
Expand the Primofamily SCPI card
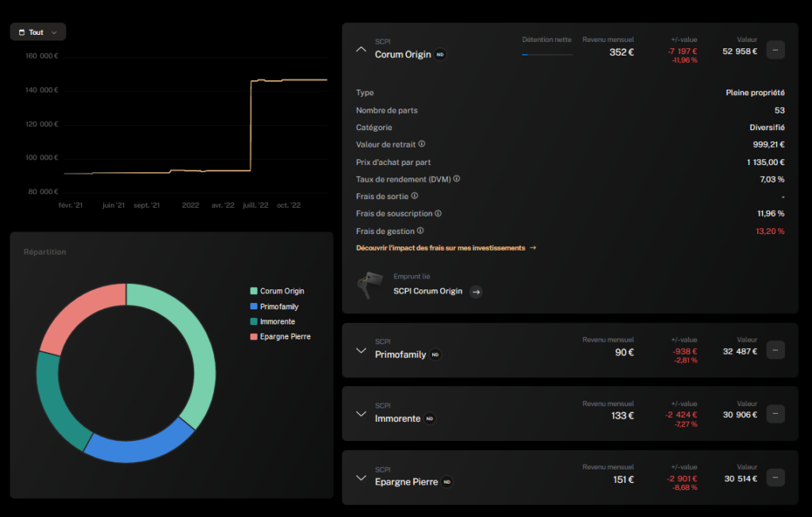click(361, 350)
